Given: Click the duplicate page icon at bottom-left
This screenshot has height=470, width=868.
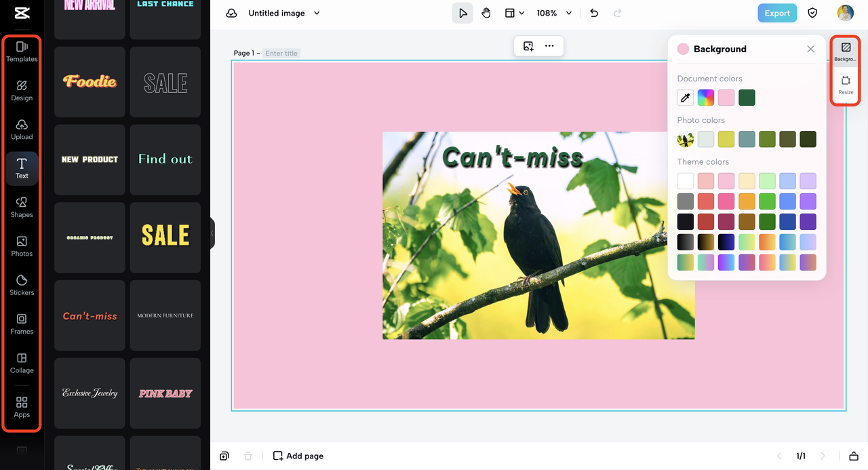Looking at the screenshot, I should click(x=224, y=456).
